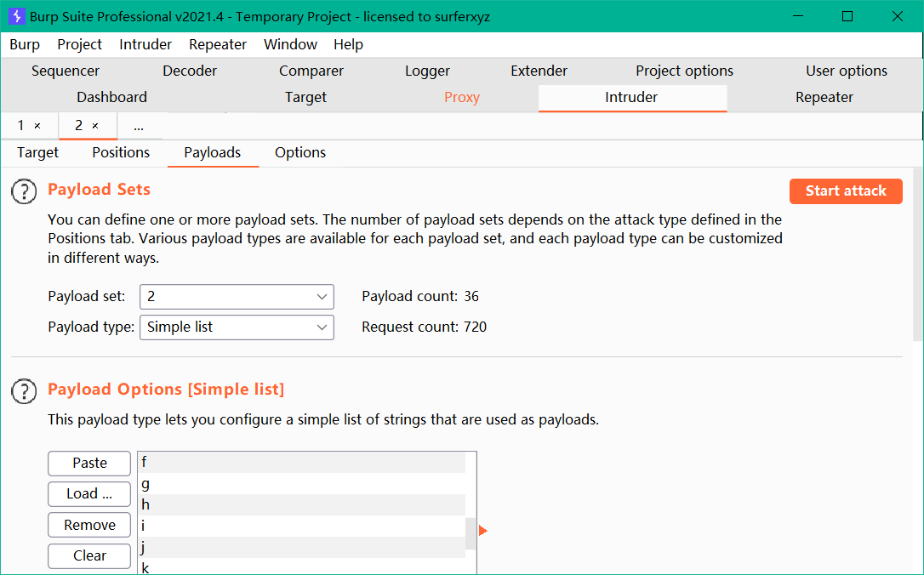
Task: Select the Payloads sub-tab
Action: 213,152
